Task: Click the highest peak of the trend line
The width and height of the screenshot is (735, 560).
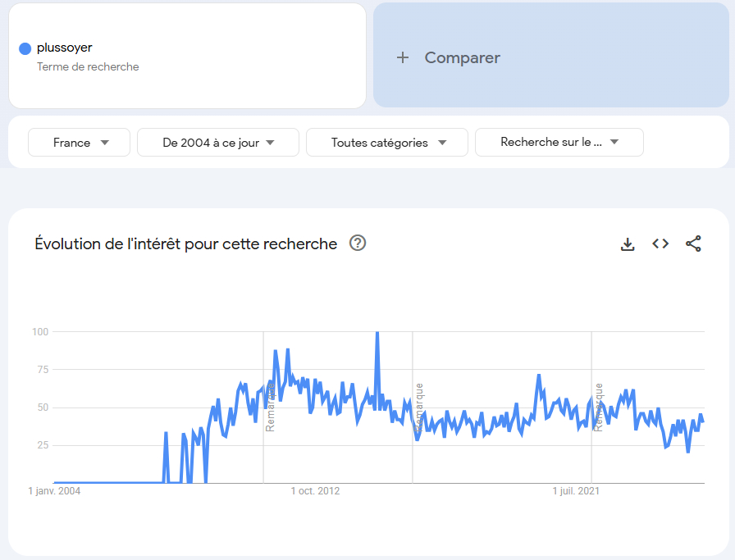Action: pos(377,333)
